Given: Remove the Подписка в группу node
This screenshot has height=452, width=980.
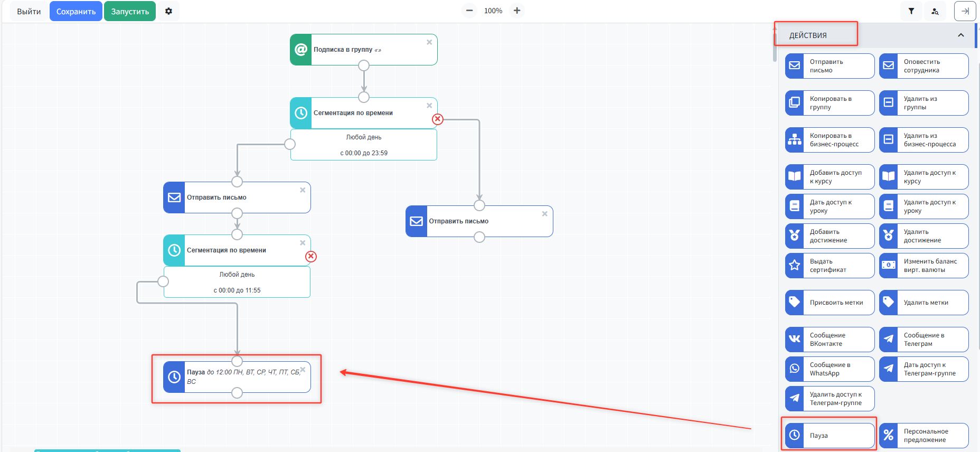Looking at the screenshot, I should tap(429, 42).
